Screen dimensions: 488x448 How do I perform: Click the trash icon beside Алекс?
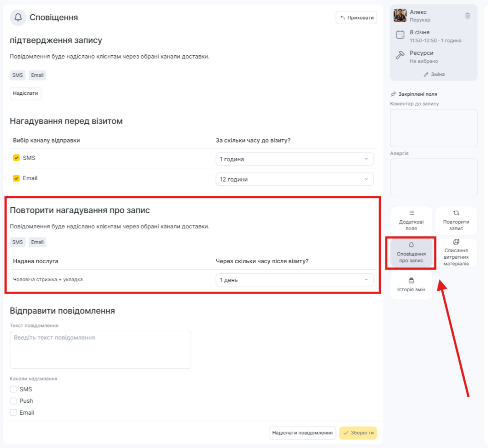[x=468, y=16]
